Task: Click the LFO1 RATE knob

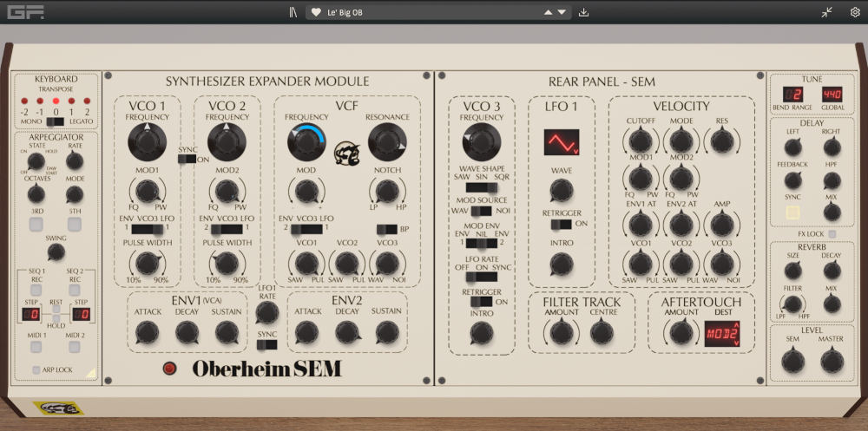Action: (266, 312)
